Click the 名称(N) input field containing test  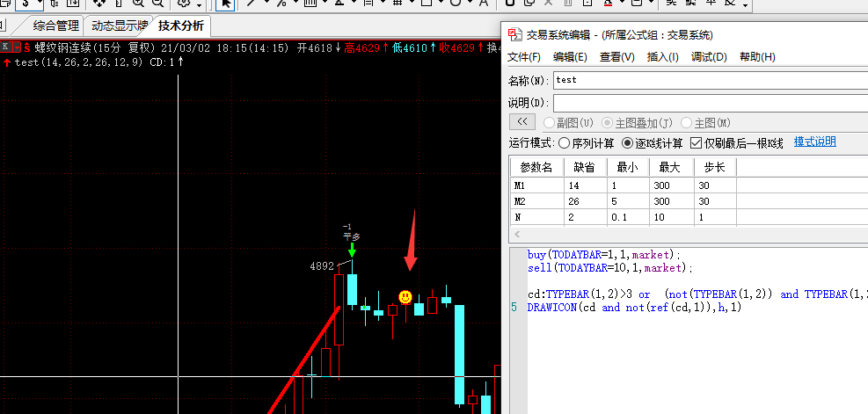711,80
